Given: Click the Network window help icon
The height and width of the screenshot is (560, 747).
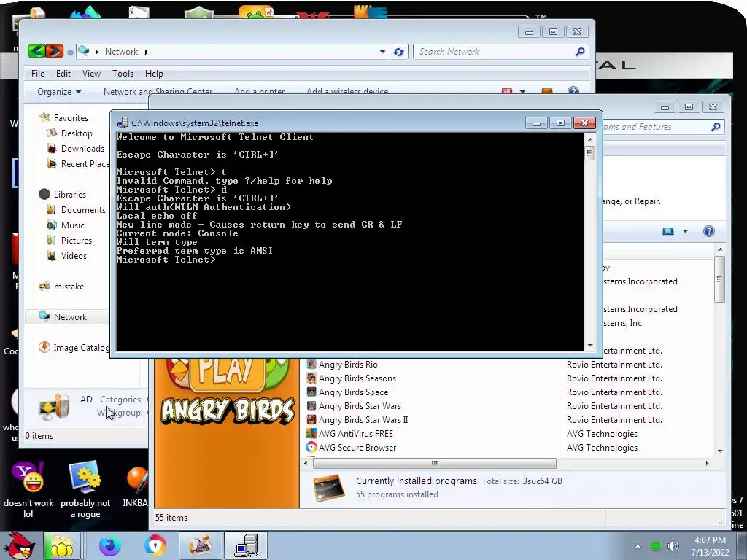Looking at the screenshot, I should pyautogui.click(x=573, y=90).
